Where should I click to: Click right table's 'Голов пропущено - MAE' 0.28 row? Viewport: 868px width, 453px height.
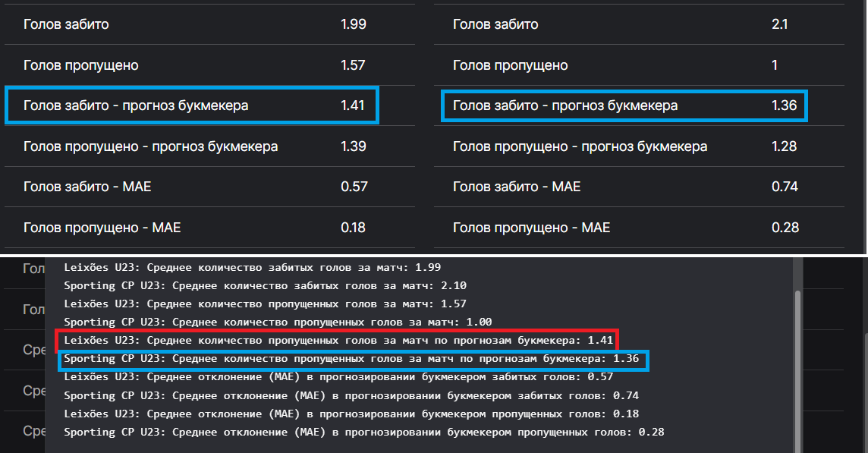[622, 227]
